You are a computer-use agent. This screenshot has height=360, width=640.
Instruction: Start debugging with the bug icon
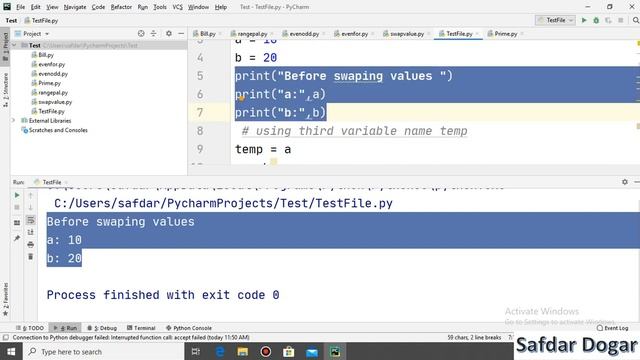coord(596,20)
